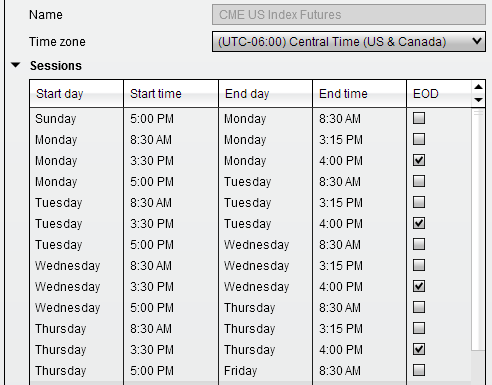This screenshot has height=385, width=492.
Task: Click the EOD column header
Action: coord(439,94)
